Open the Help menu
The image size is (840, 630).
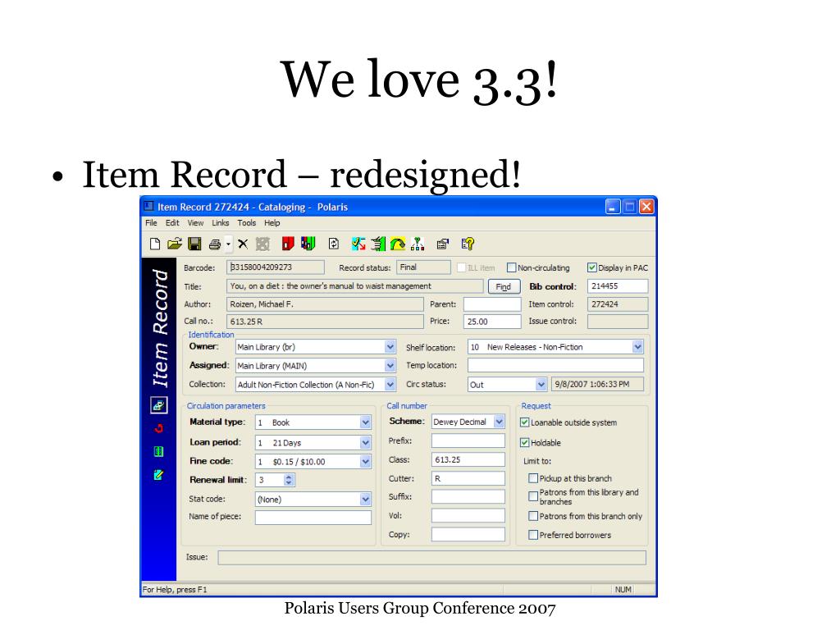pyautogui.click(x=272, y=223)
